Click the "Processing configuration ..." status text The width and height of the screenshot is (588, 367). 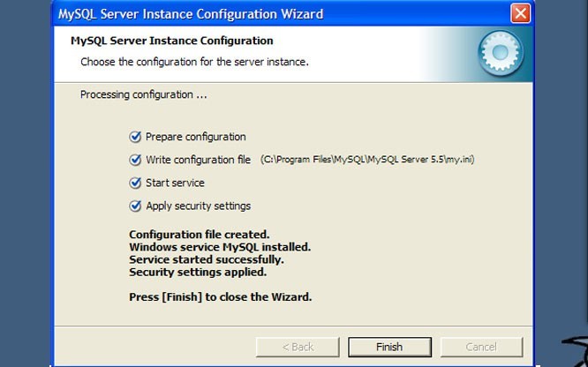[x=143, y=94]
